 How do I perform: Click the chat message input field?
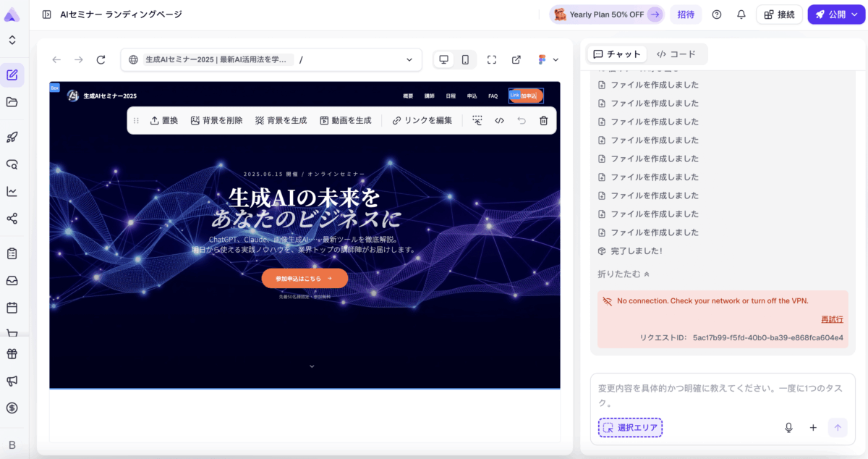723,395
